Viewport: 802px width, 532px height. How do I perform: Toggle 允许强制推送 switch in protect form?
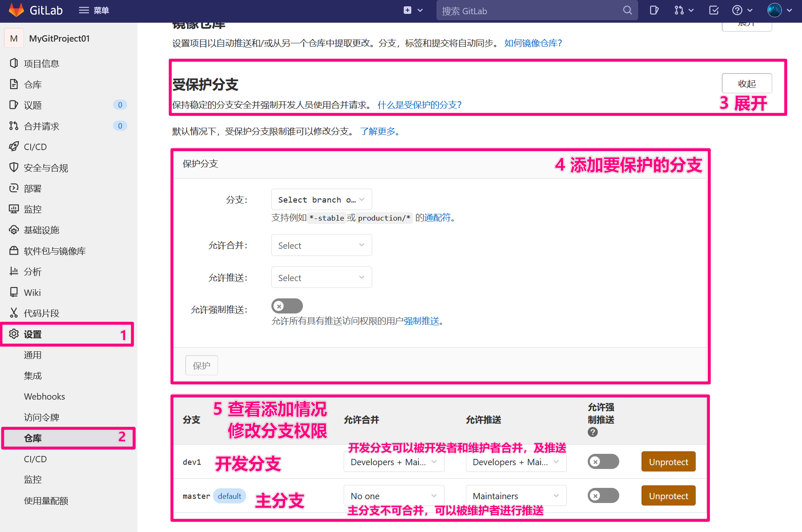point(287,306)
